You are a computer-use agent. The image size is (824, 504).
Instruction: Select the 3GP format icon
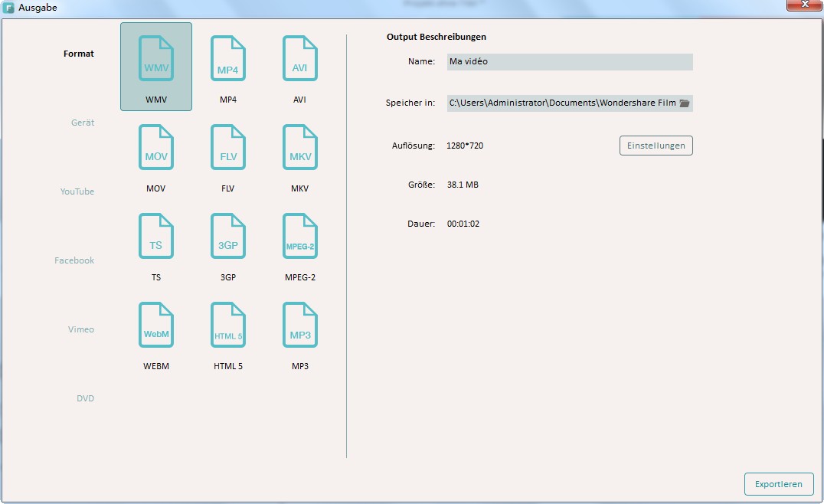[x=228, y=236]
